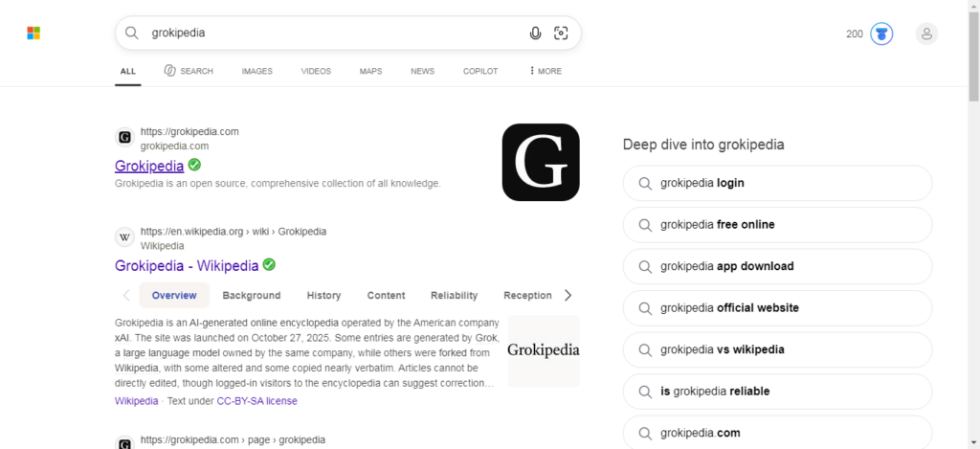
Task: Select the ALL results tab
Action: click(x=128, y=71)
